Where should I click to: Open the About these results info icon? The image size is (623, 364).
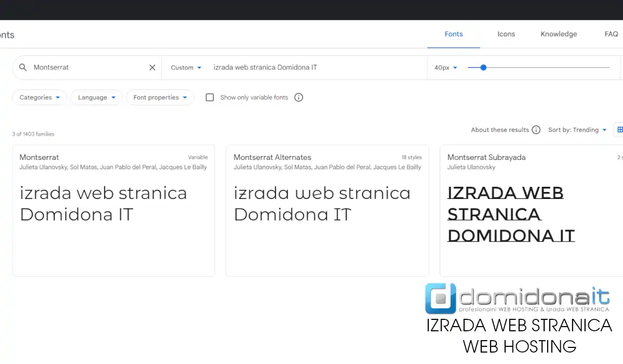click(536, 130)
